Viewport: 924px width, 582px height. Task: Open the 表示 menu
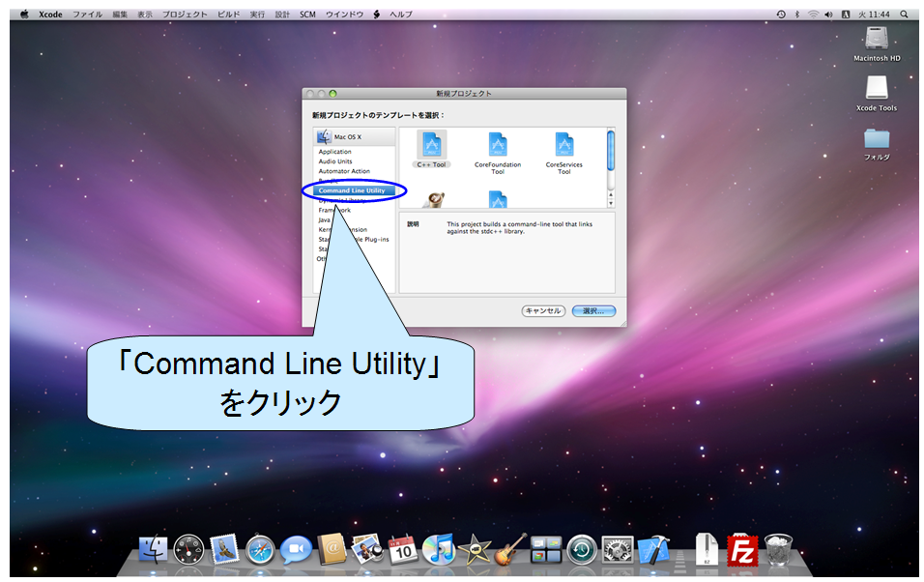click(145, 15)
